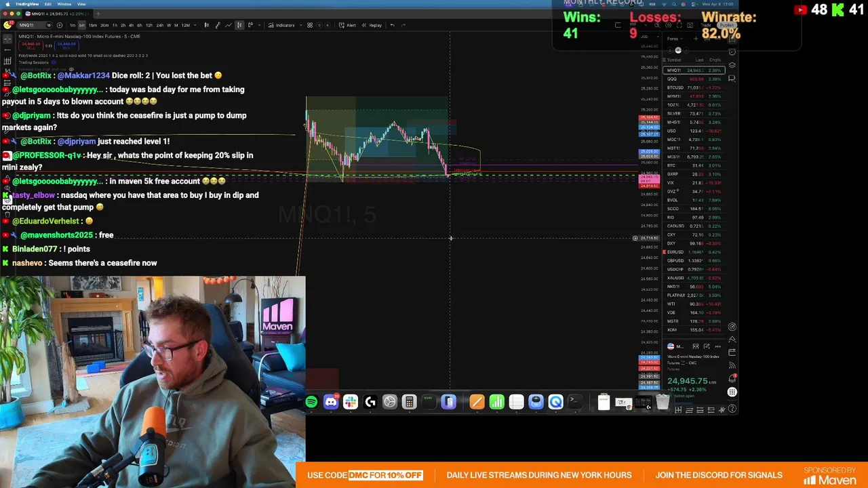Image resolution: width=868 pixels, height=488 pixels.
Task: Open a new tab with plus button
Action: click(98, 14)
